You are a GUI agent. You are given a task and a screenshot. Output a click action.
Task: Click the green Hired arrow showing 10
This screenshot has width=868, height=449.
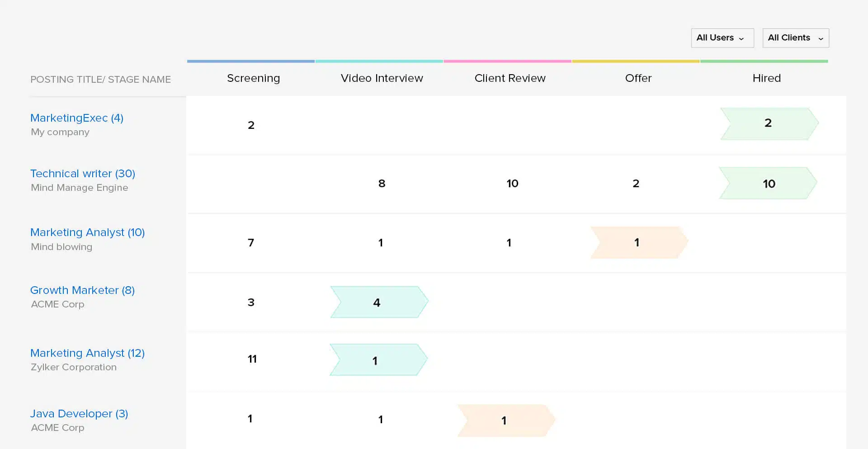(769, 184)
